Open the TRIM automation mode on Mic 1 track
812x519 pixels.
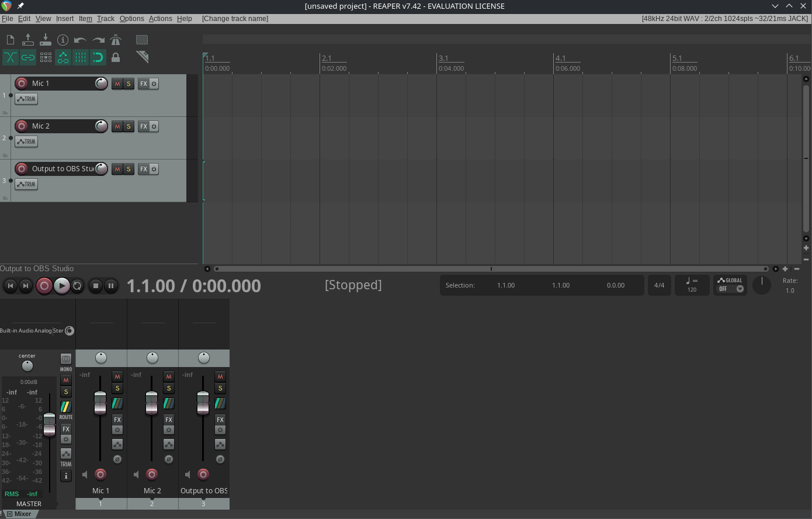click(x=26, y=99)
